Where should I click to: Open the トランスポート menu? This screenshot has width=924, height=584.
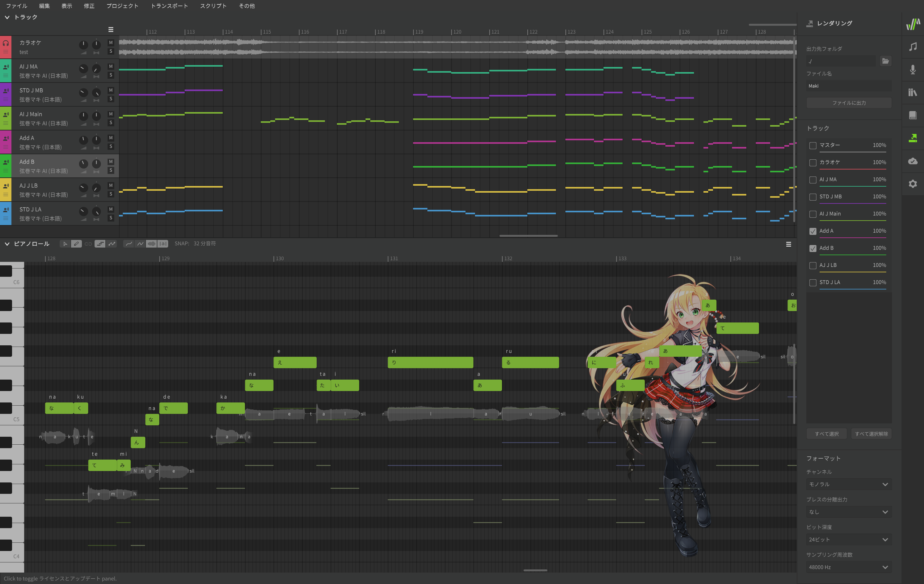[x=169, y=6]
